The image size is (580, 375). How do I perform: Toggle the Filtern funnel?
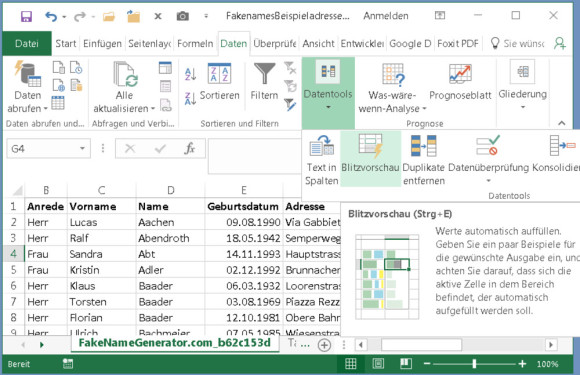click(x=264, y=81)
